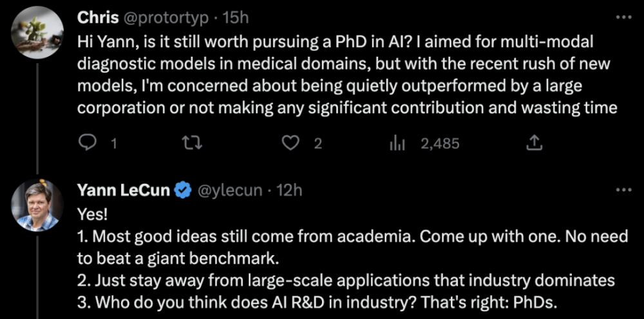Open view analytics bar-chart icon

tap(397, 144)
